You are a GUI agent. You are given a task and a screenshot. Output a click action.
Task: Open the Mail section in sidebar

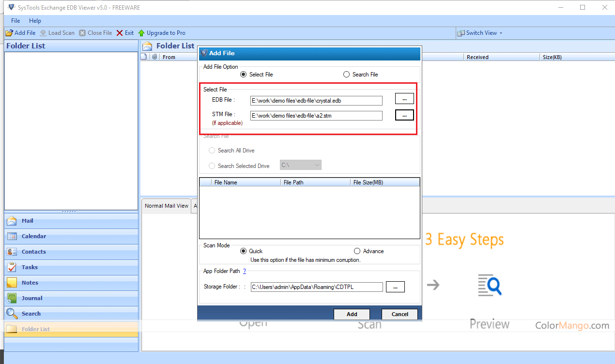(x=27, y=221)
